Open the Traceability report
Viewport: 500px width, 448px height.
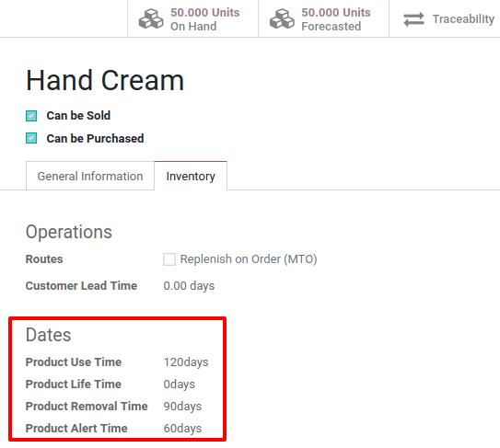(x=445, y=18)
